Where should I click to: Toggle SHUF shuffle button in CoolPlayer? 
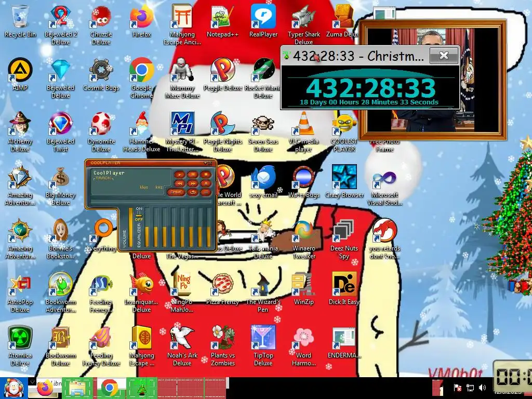tap(176, 192)
